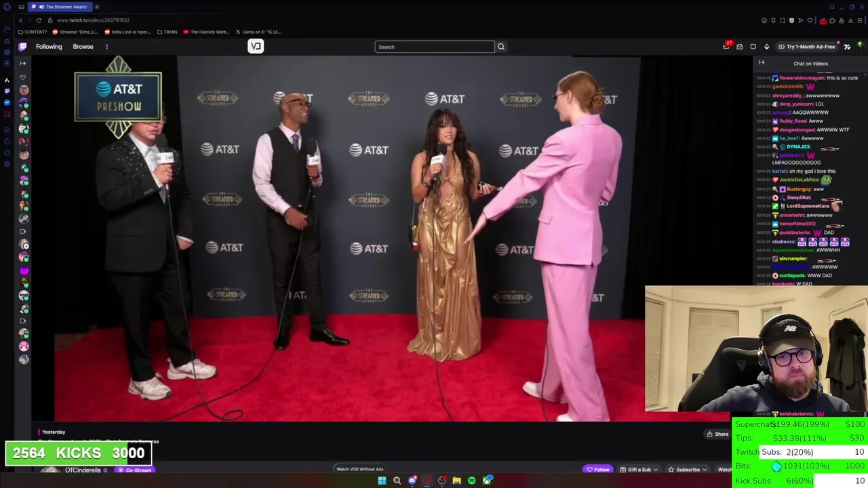Click the Co-Stream purple badge

(x=134, y=470)
